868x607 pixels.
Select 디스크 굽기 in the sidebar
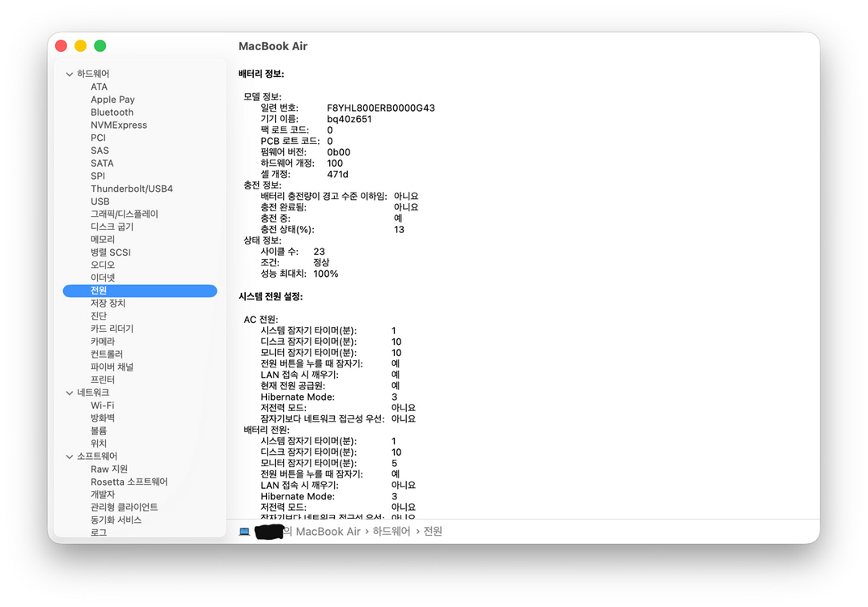click(x=112, y=227)
